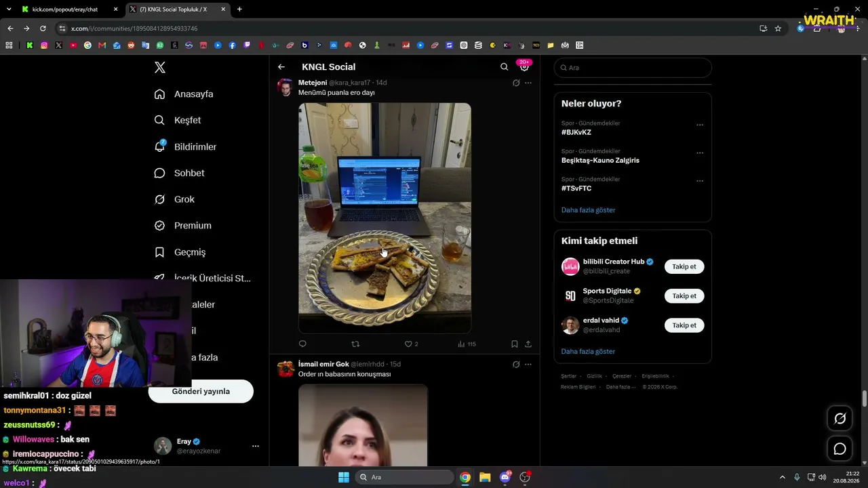Bookmark this page with the star icon

click(x=778, y=28)
